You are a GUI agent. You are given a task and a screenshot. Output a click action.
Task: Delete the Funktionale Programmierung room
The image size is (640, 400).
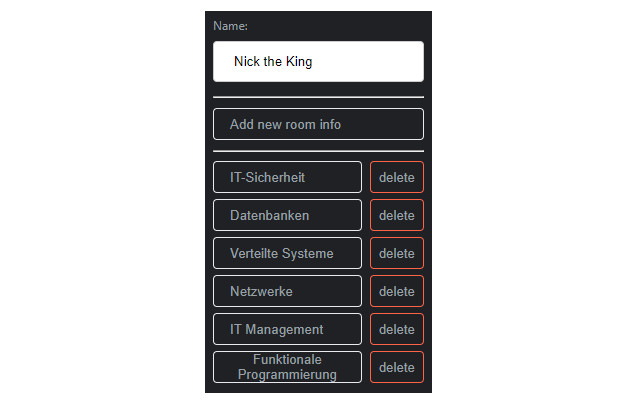pos(397,367)
